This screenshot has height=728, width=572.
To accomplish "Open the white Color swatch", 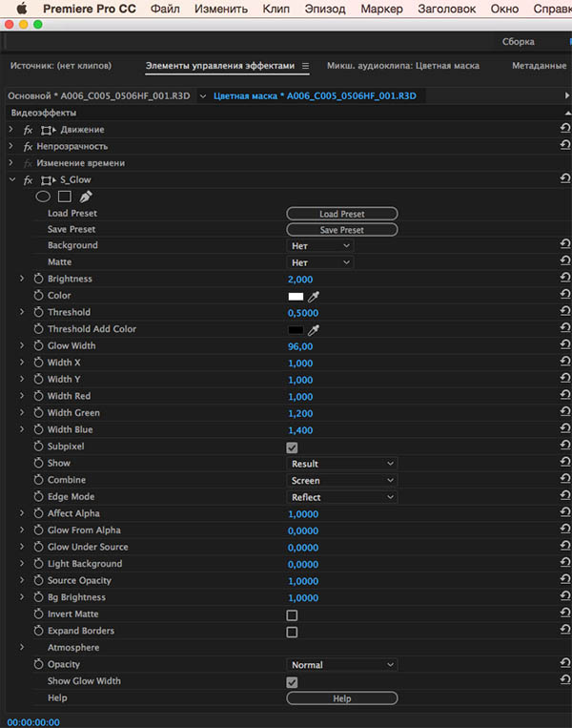I will (296, 296).
